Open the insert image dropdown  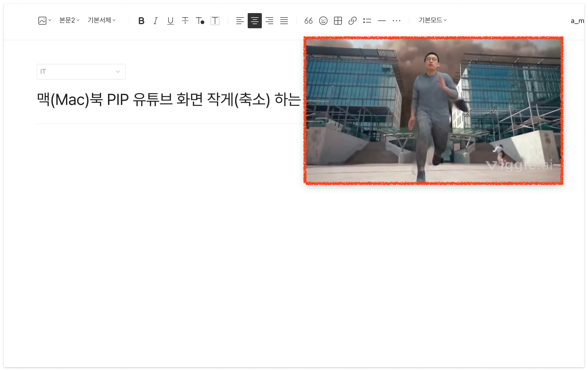44,20
